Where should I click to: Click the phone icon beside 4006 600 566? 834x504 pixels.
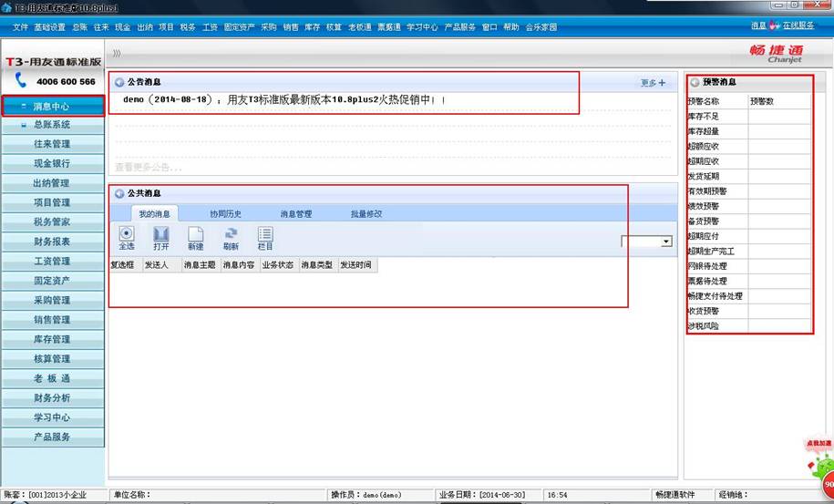click(x=21, y=81)
